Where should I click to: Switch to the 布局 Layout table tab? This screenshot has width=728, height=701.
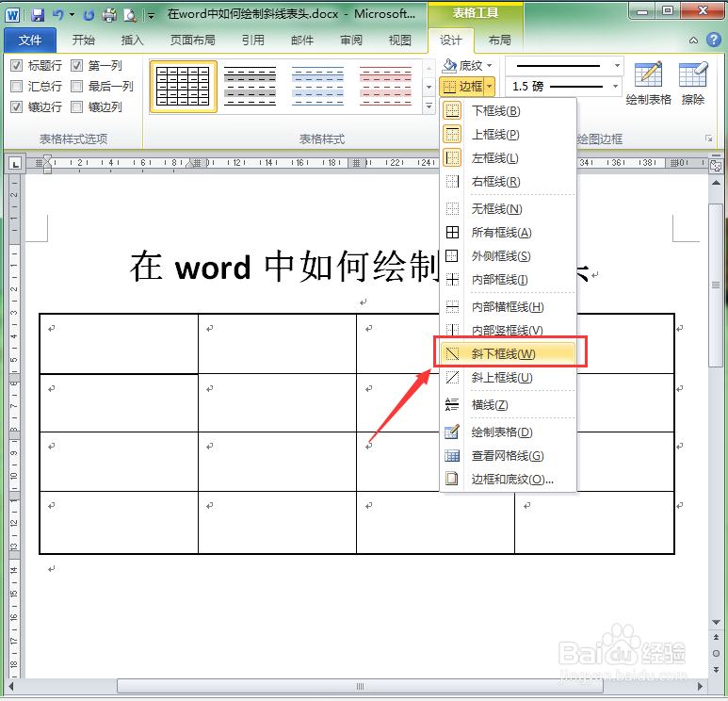click(499, 41)
